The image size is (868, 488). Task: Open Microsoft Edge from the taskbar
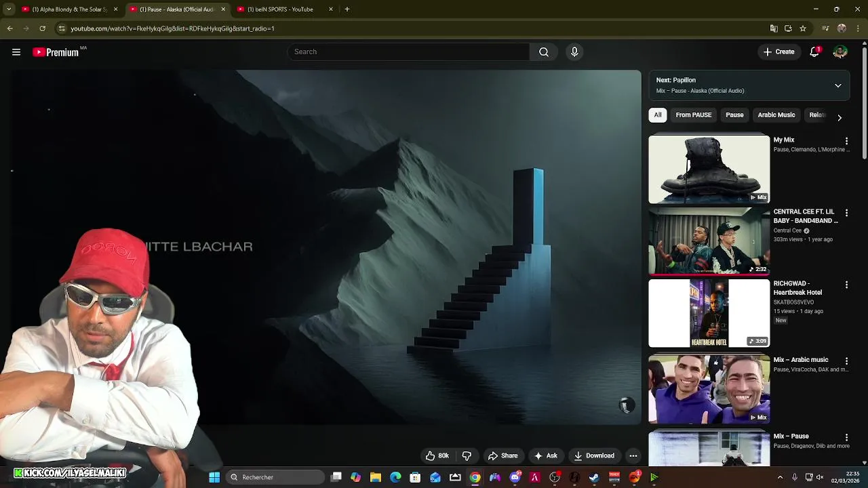(395, 477)
